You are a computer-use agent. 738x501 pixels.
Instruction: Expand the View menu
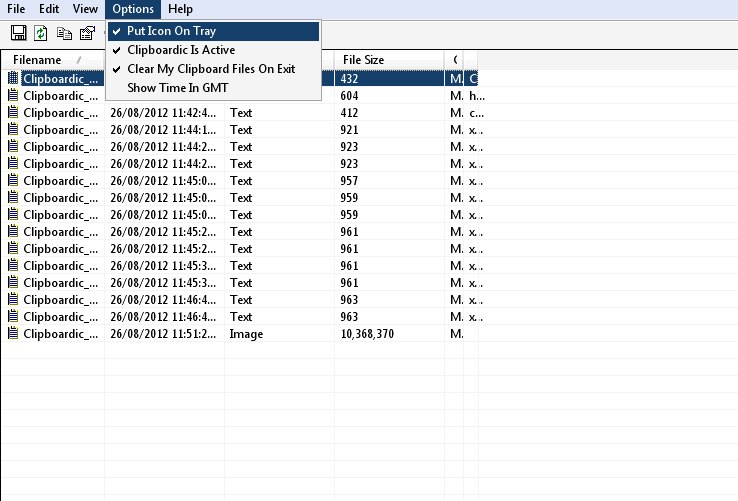tap(85, 9)
